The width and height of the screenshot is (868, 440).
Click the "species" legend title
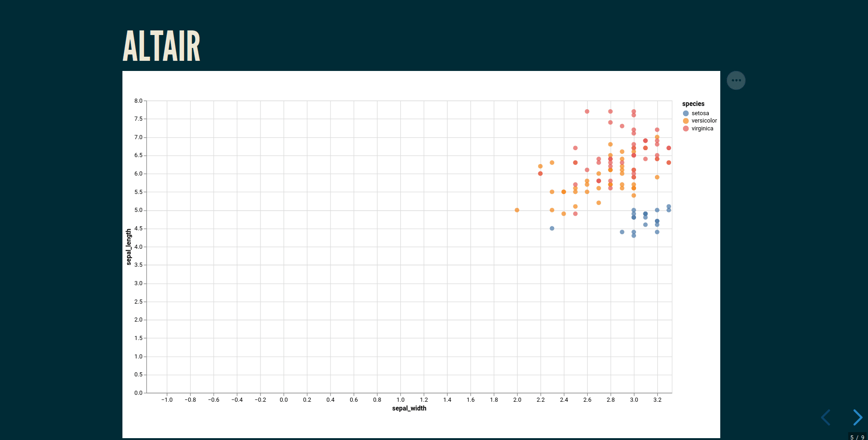[693, 104]
